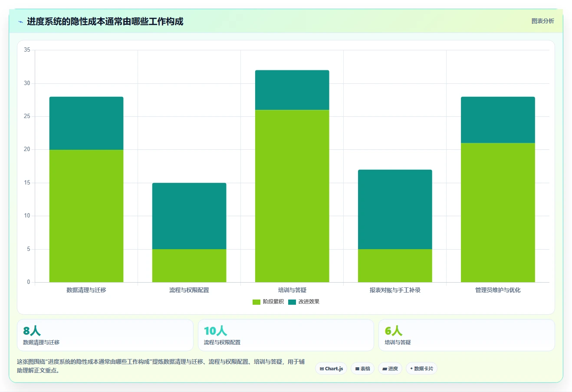
Task: Click the green segment of the 数据清理与迁移 bar
Action: click(x=86, y=216)
